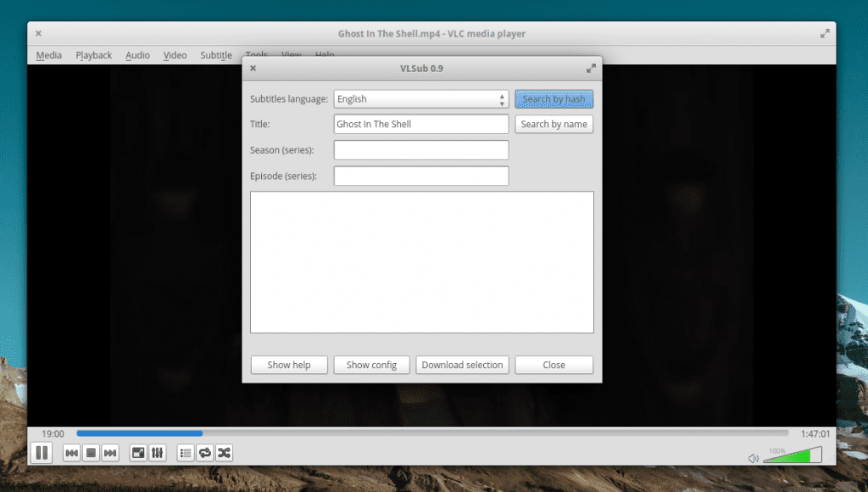Open the Video menu
This screenshot has height=492, width=868.
175,55
